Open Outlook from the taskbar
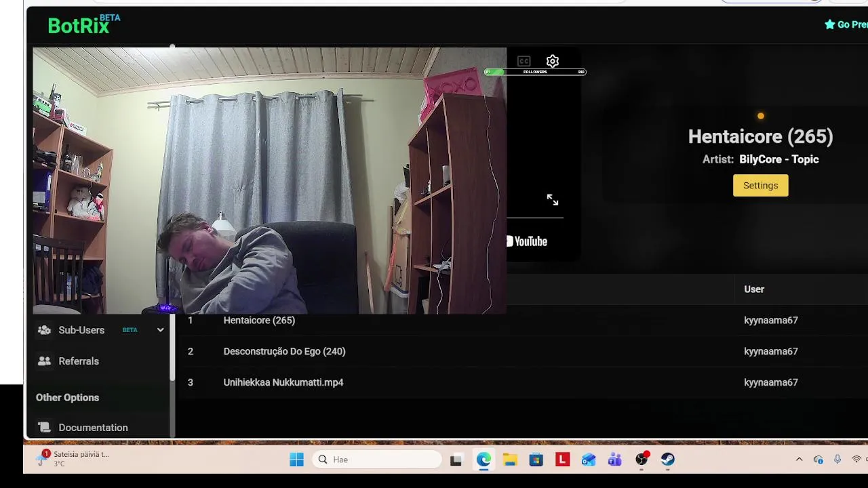This screenshot has height=488, width=868. 589,460
